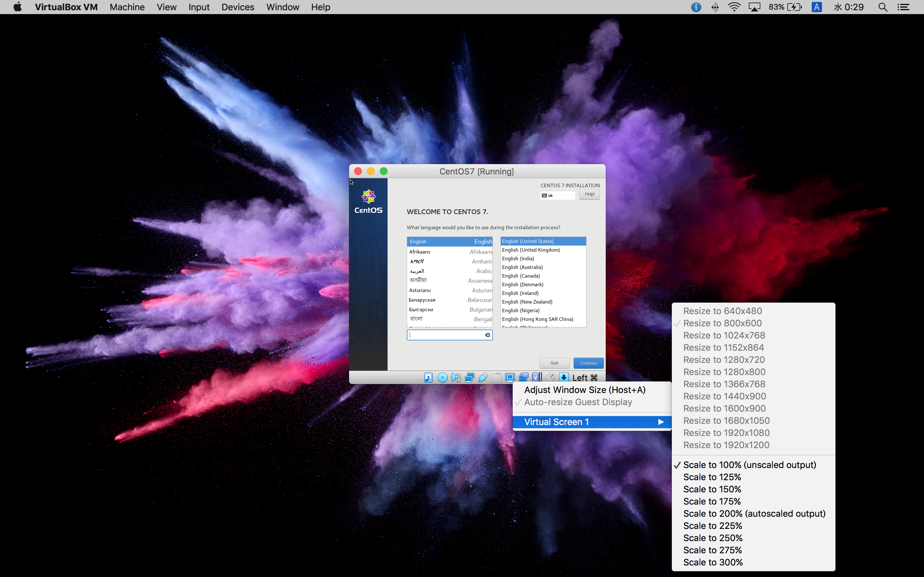
Task: Open the Devices menu in menu bar
Action: tap(237, 7)
